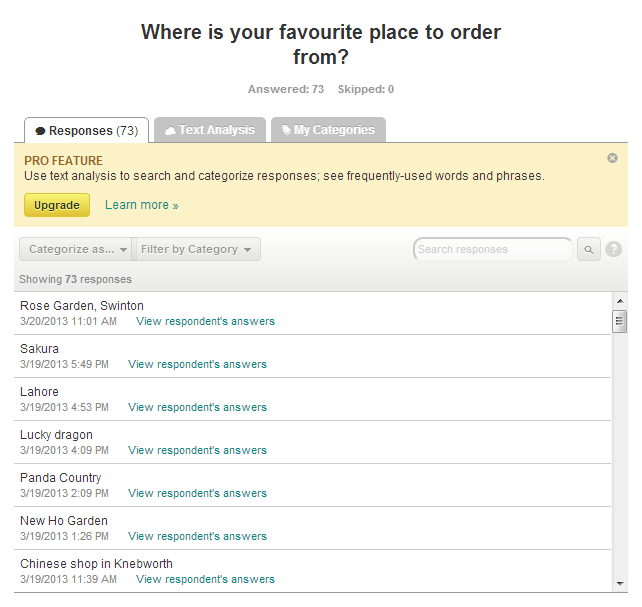Follow the Learn more link
Image resolution: width=642 pixels, height=607 pixels.
click(x=142, y=205)
